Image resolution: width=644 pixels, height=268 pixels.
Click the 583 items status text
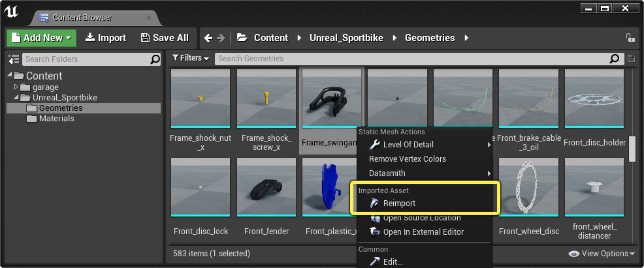[x=212, y=254]
